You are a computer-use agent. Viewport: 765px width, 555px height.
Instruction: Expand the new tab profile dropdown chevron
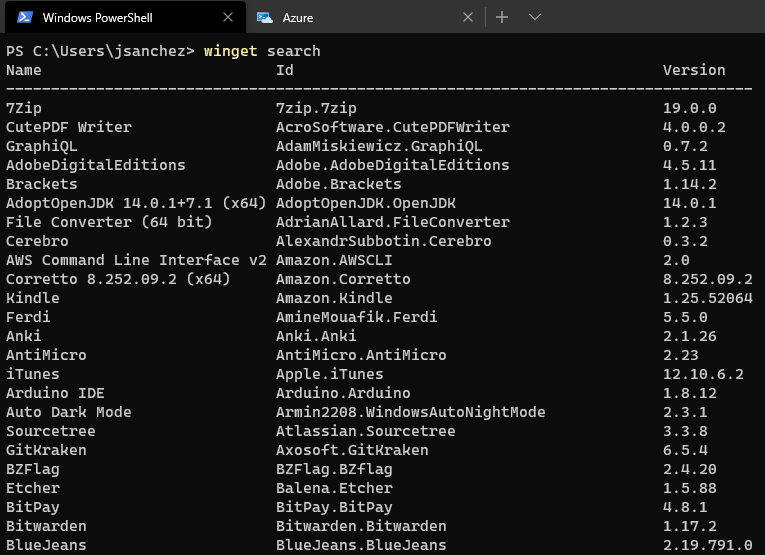point(535,17)
